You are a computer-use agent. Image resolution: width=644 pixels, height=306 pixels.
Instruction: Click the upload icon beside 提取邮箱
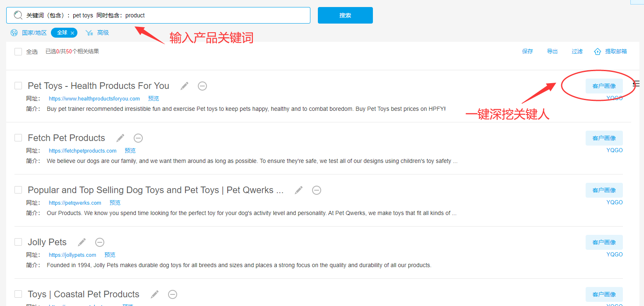[x=598, y=52]
